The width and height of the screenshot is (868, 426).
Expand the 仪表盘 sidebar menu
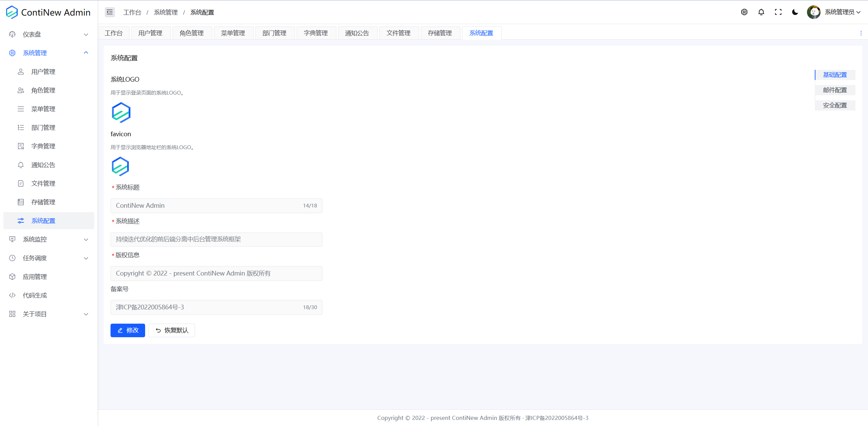pyautogui.click(x=49, y=34)
